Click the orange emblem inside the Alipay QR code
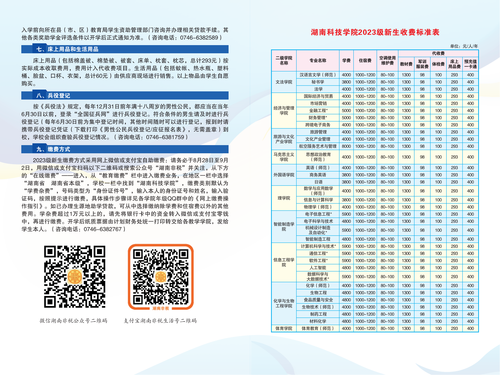500x375 pixels. point(161,276)
